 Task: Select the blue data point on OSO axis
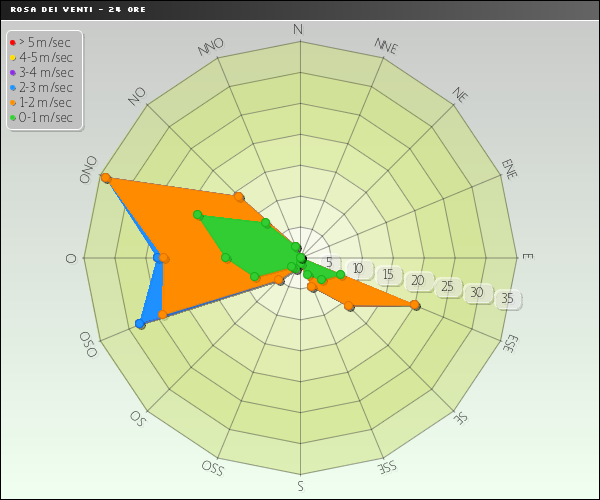point(140,324)
